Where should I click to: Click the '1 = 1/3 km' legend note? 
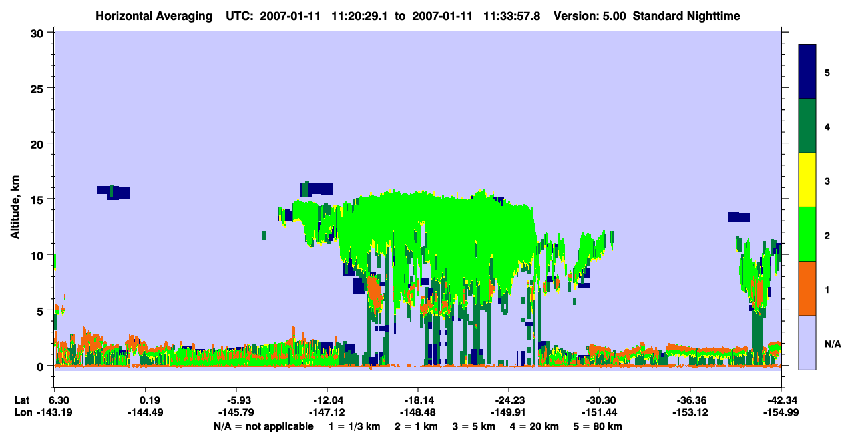355,426
